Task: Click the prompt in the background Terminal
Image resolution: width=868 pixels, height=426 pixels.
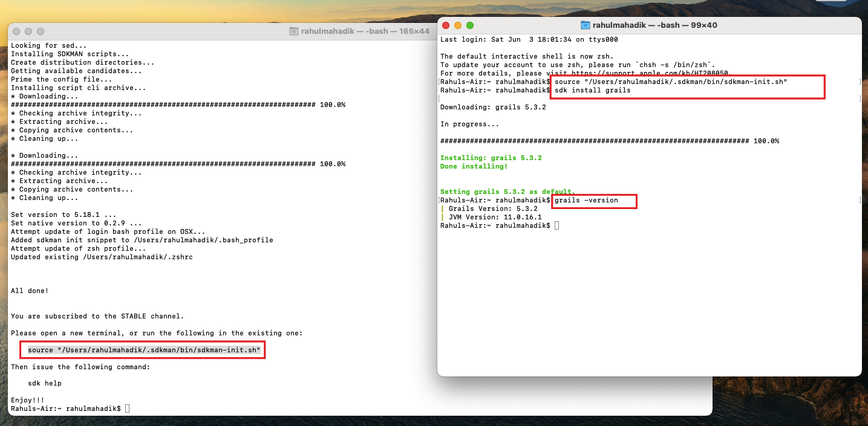Action: (x=126, y=408)
